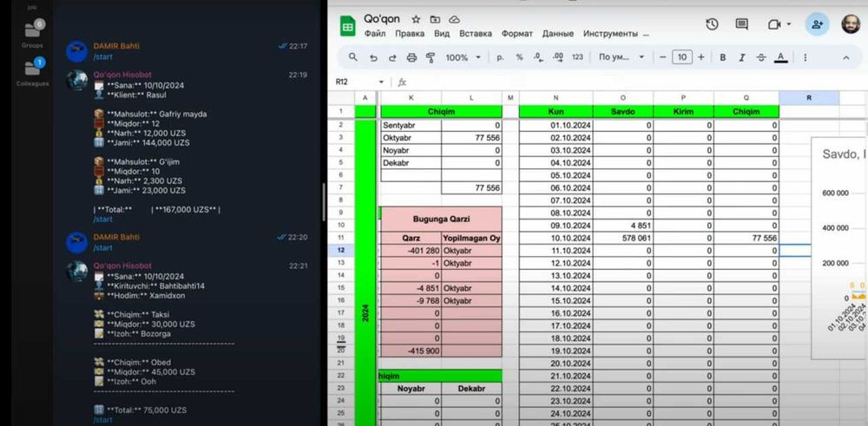This screenshot has height=426, width=868.
Task: Open the Инструменты menu
Action: tap(610, 34)
